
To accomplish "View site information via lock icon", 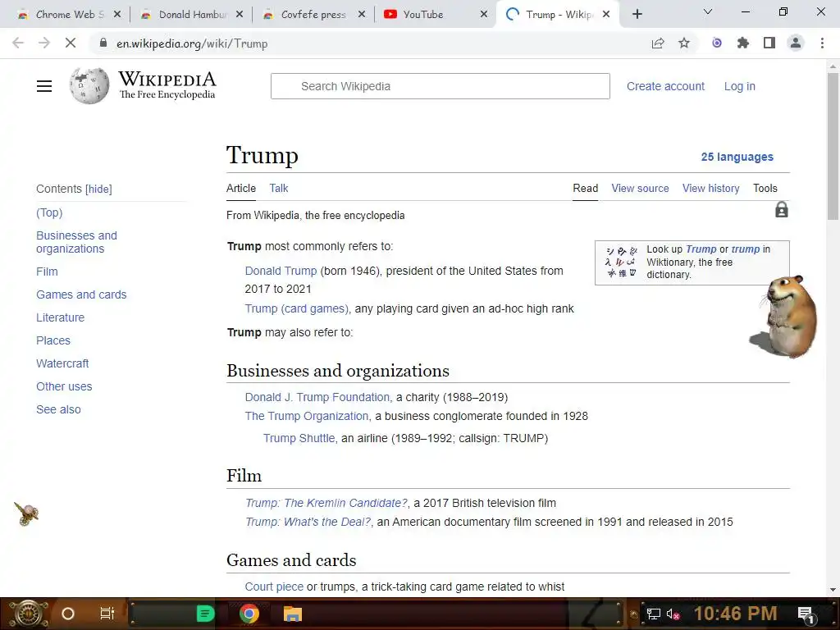I will (103, 43).
